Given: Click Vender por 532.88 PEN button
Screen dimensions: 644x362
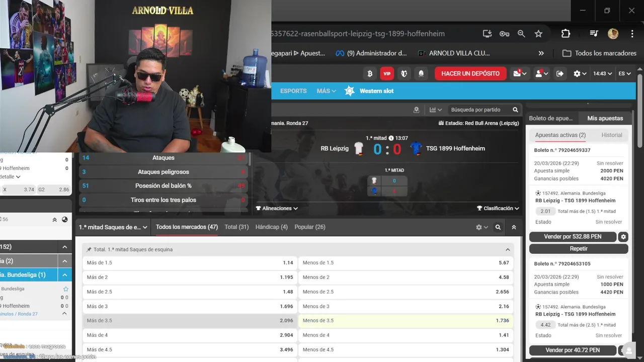Looking at the screenshot, I should [x=573, y=237].
